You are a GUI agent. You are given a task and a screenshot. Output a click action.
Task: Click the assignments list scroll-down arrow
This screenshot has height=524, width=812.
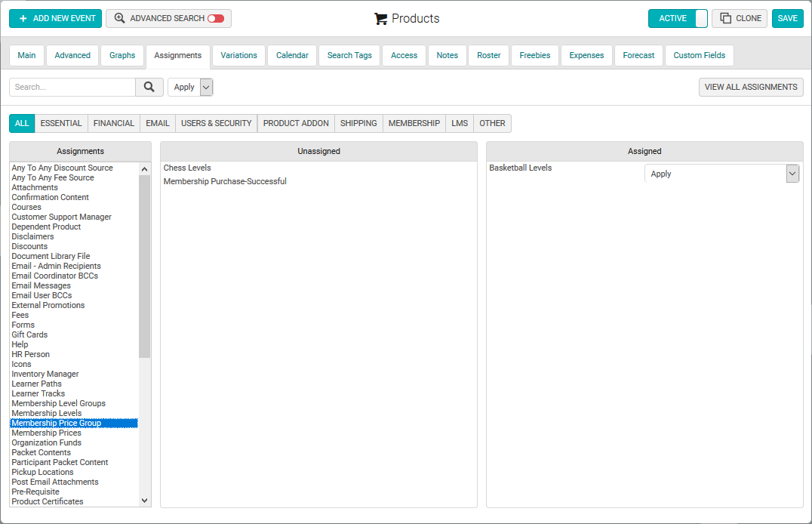[x=144, y=501]
